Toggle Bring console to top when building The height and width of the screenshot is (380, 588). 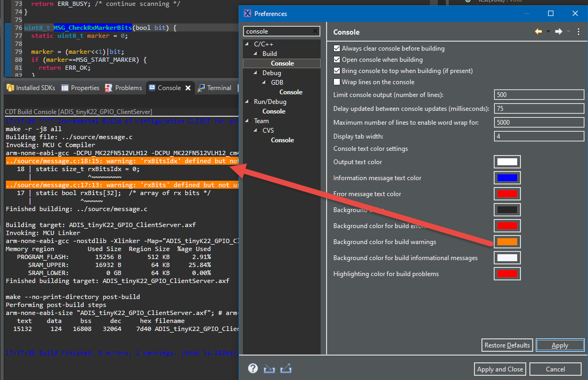[337, 71]
